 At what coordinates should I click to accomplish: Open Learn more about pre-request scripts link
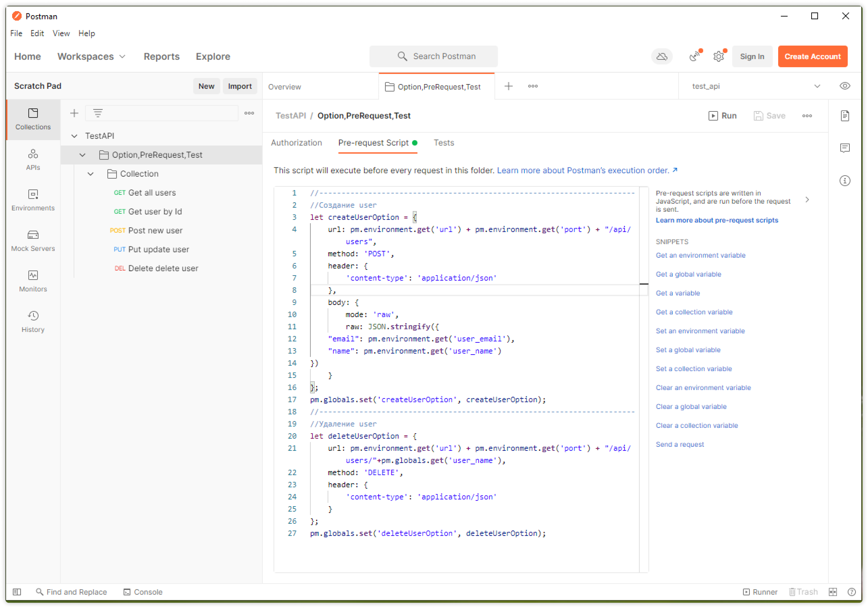(x=717, y=220)
